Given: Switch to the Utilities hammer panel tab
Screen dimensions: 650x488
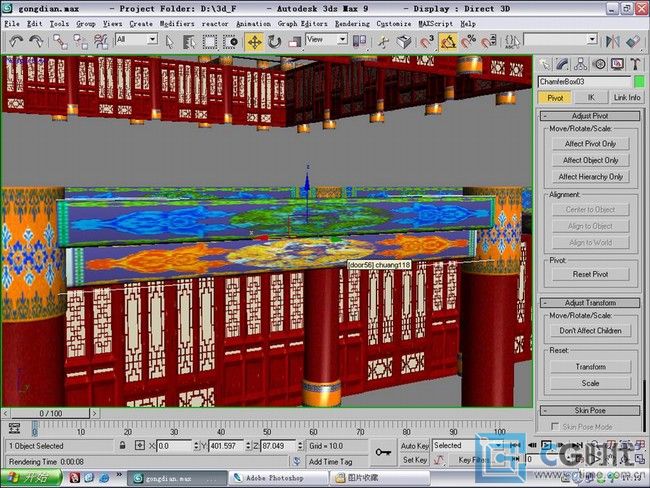Looking at the screenshot, I should click(635, 64).
